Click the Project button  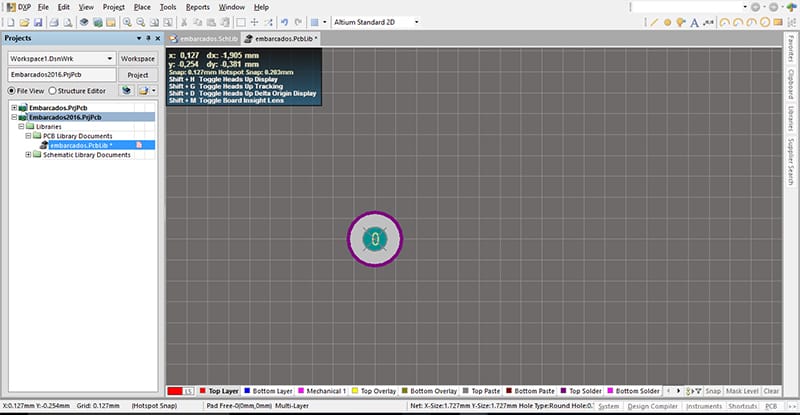pyautogui.click(x=138, y=75)
